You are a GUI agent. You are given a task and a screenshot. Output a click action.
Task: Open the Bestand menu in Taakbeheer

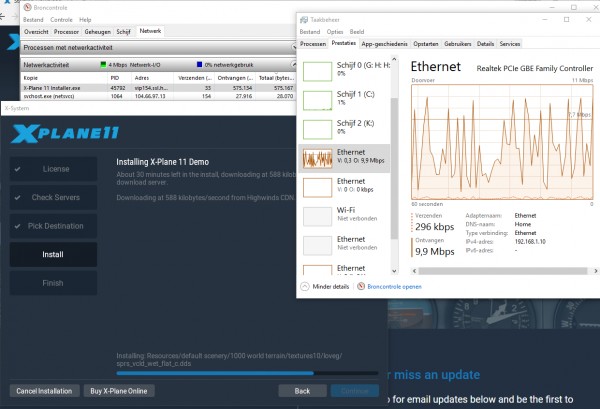tap(310, 32)
